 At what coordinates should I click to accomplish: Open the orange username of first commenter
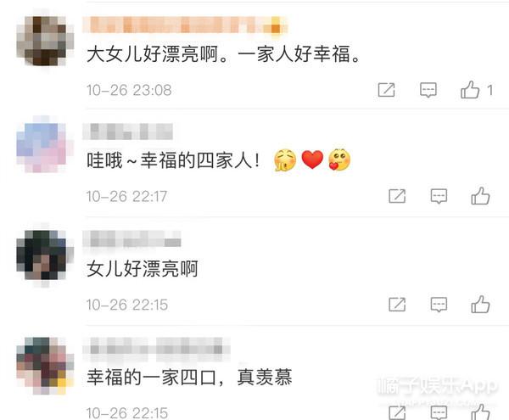point(185,25)
